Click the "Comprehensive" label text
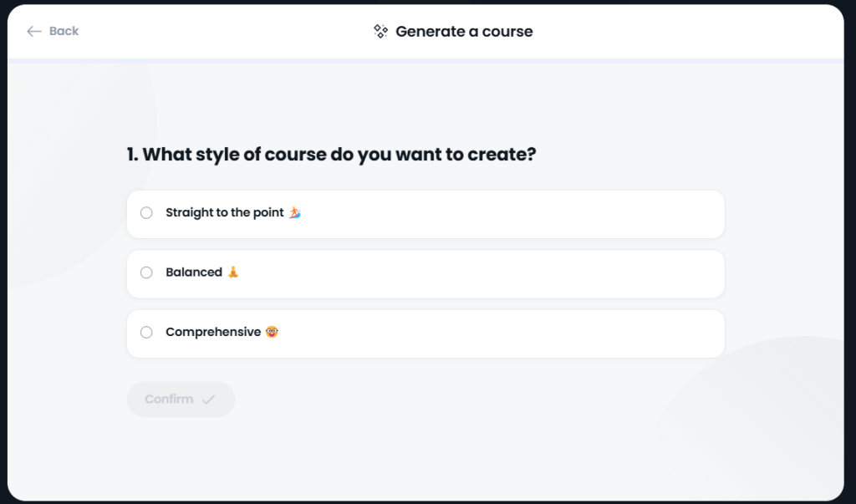Viewport: 856px width, 504px height. (213, 332)
